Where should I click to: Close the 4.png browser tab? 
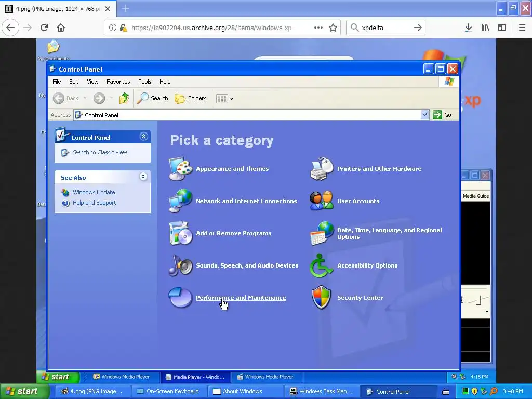click(108, 9)
